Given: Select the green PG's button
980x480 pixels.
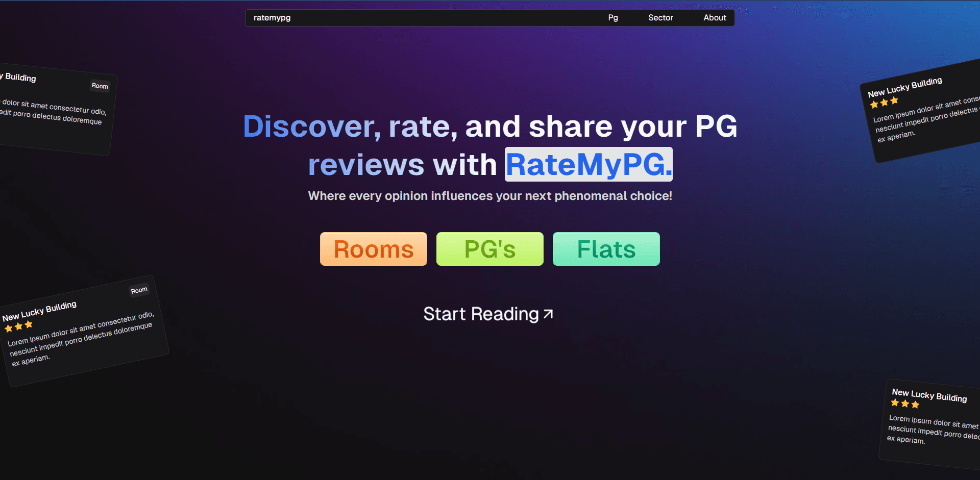Looking at the screenshot, I should pos(489,249).
